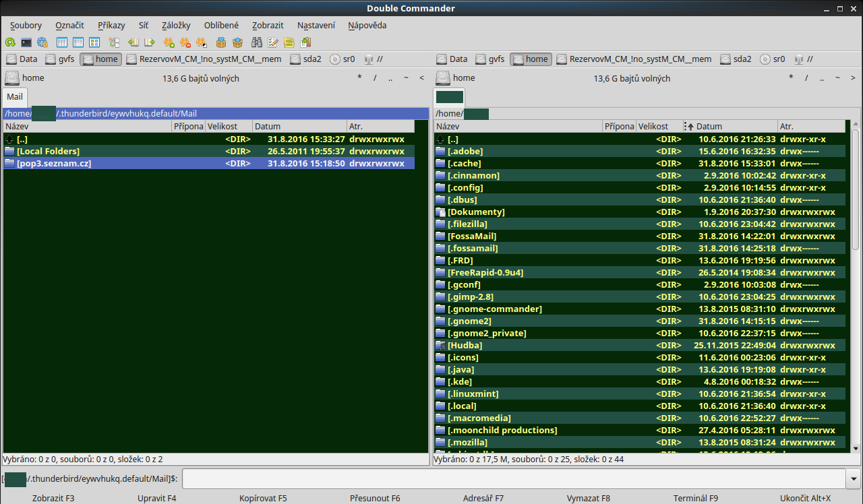This screenshot has width=863, height=504.
Task: Switch to thumbnails view icon
Action: pos(94,42)
